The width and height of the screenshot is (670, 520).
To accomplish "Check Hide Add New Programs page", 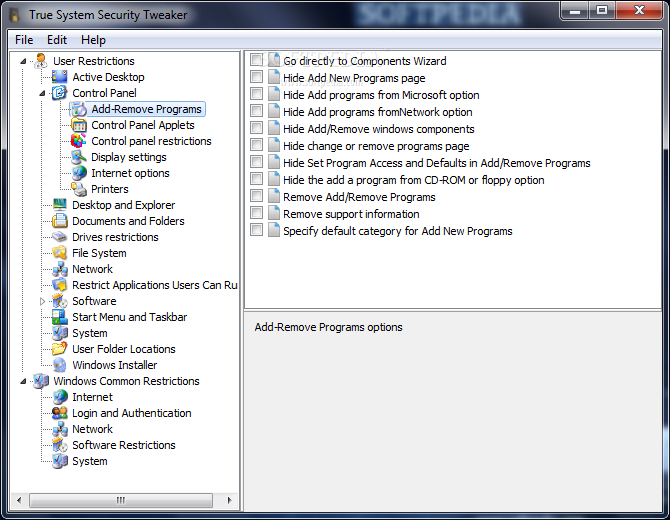I will coord(256,77).
